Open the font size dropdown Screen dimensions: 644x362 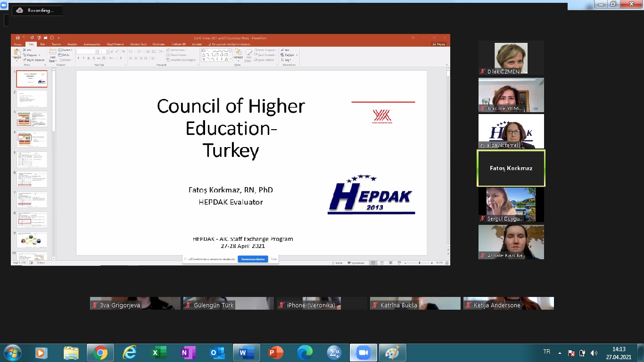[107, 51]
